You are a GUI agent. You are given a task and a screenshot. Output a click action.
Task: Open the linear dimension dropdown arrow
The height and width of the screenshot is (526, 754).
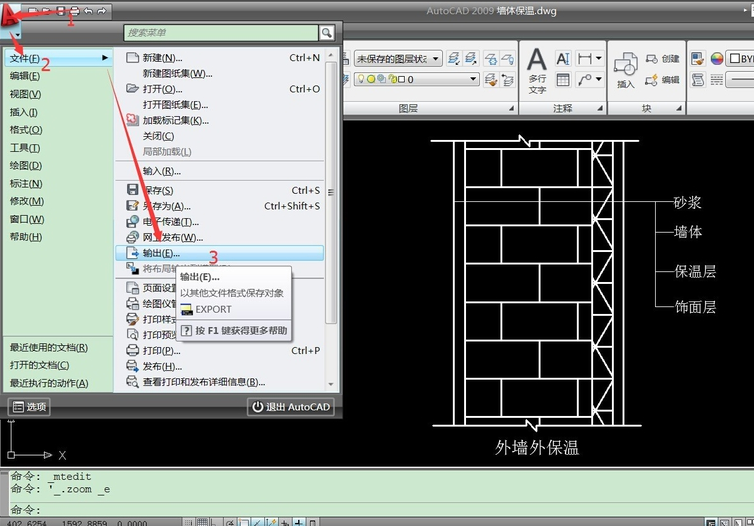point(599,58)
